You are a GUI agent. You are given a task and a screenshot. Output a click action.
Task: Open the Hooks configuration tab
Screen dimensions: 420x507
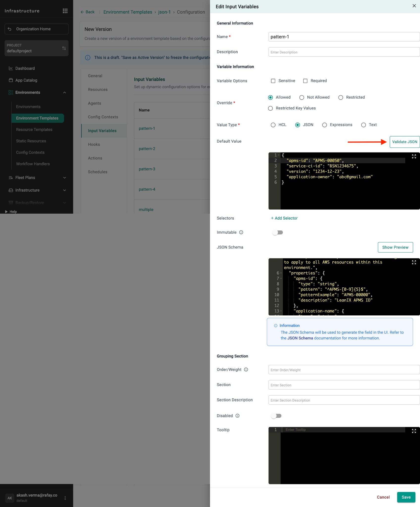click(x=94, y=144)
